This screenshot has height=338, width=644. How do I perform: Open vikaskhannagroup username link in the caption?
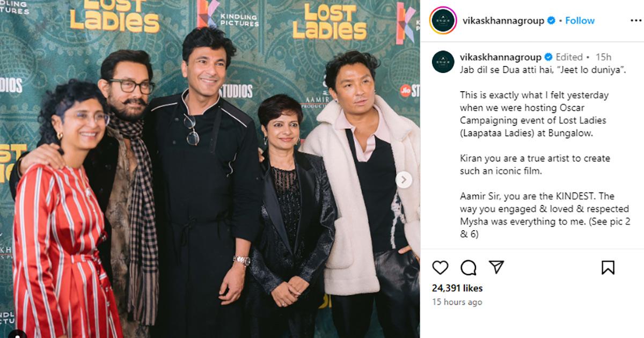pyautogui.click(x=501, y=57)
